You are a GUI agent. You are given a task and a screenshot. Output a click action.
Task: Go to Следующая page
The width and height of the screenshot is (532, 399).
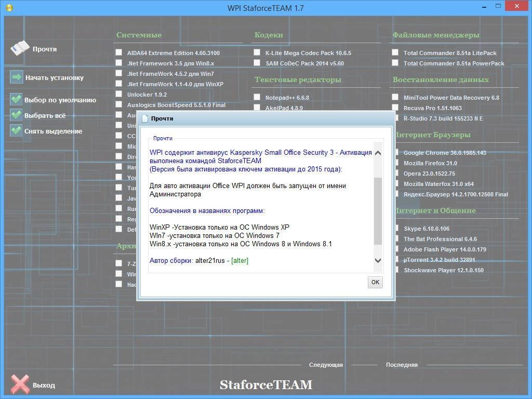(x=326, y=365)
